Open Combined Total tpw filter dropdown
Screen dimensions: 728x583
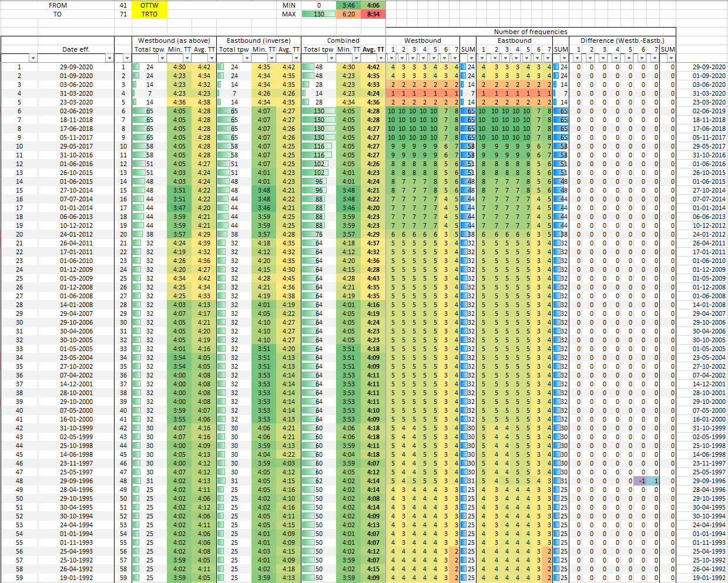(x=331, y=58)
